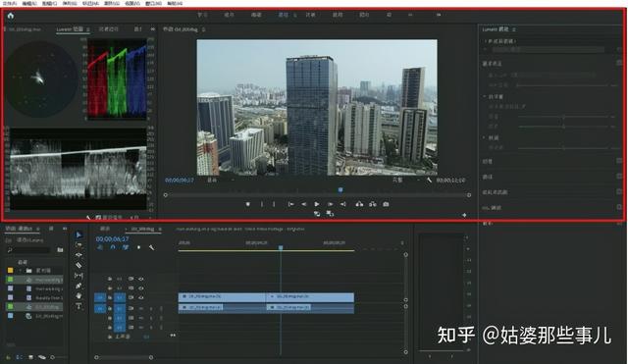Show overflow workspaces with the double chevron
Image resolution: width=628 pixels, height=364 pixels.
click(x=439, y=15)
